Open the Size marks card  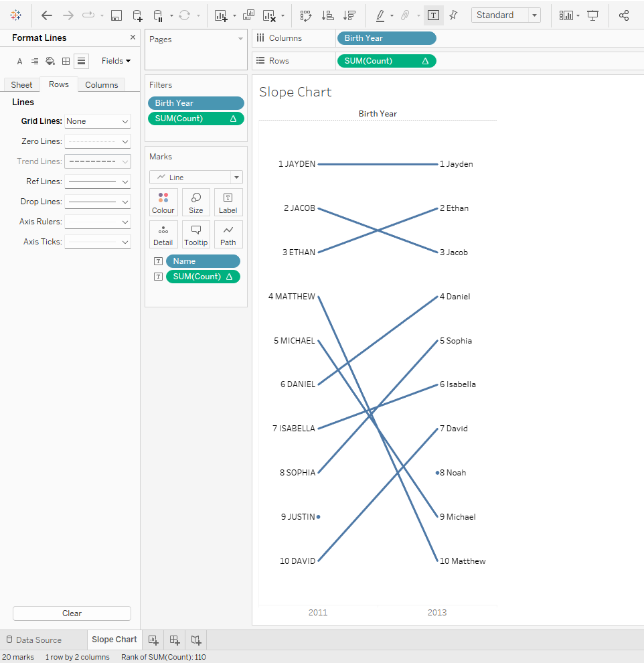pos(196,202)
